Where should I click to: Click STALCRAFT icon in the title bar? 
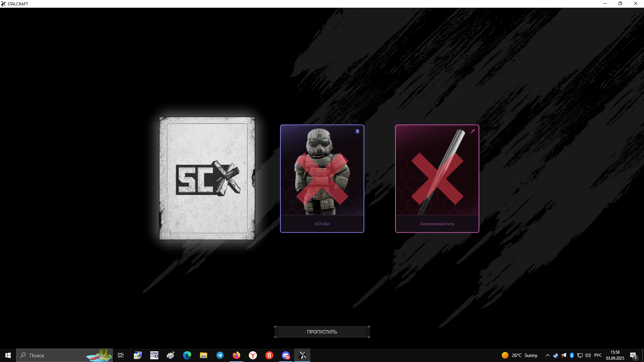(3, 4)
